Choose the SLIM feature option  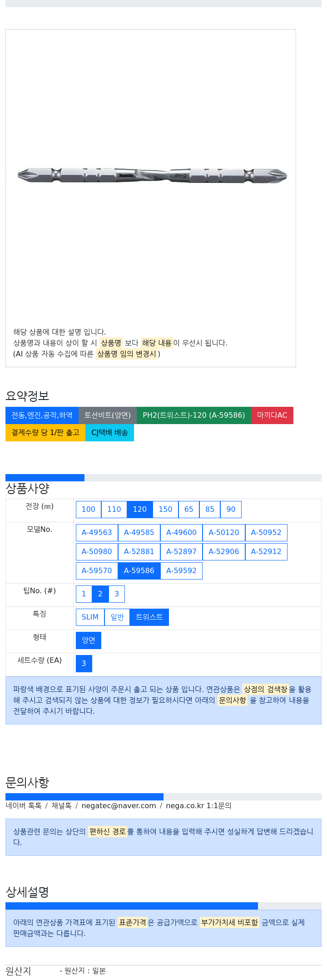[90, 617]
